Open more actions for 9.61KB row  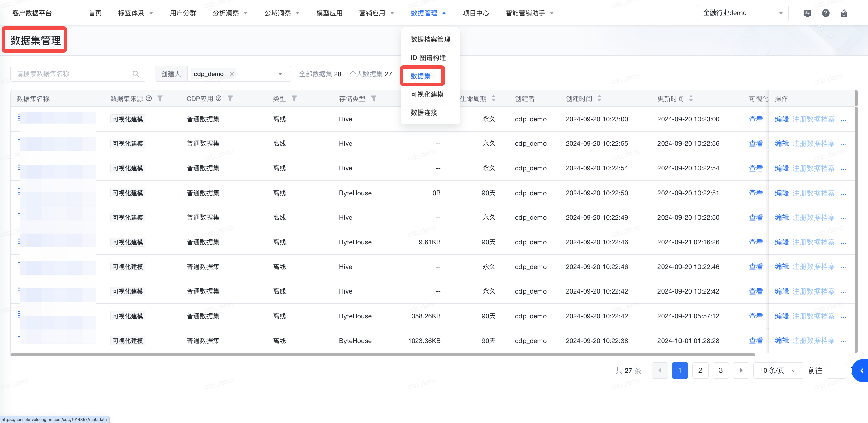843,243
